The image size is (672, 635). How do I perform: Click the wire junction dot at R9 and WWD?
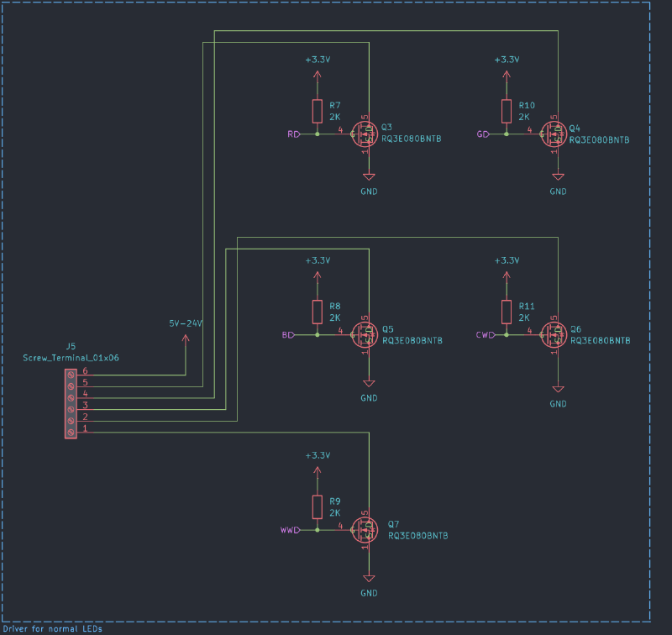[x=318, y=530]
